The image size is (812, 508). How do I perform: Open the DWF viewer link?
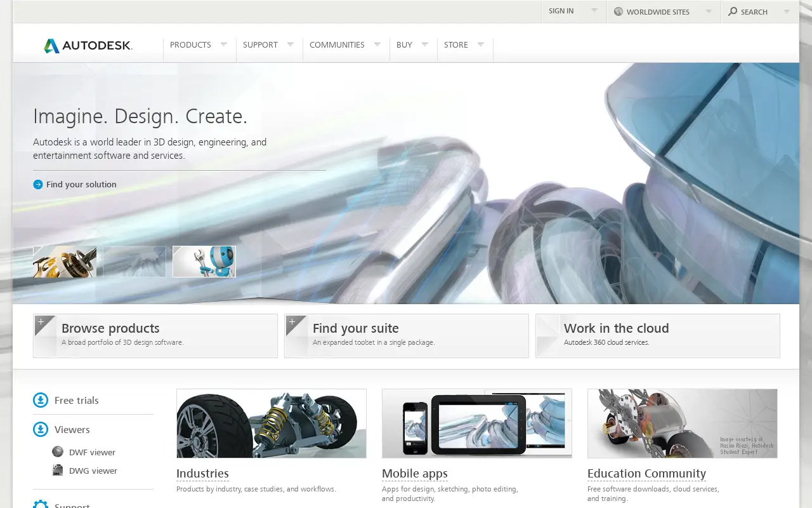[92, 452]
